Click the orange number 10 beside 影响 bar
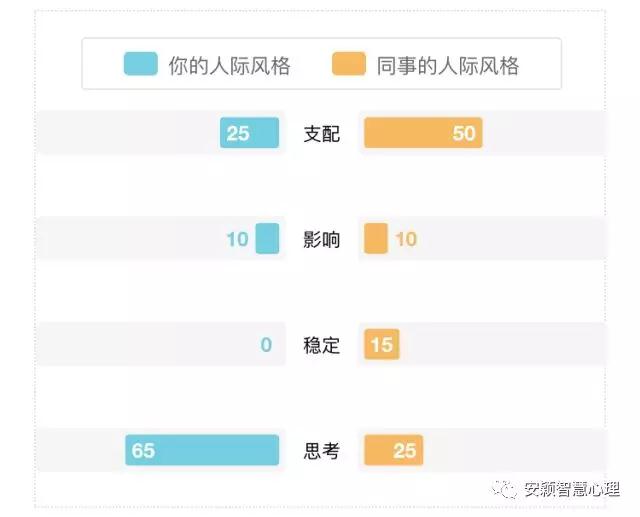 tap(405, 240)
